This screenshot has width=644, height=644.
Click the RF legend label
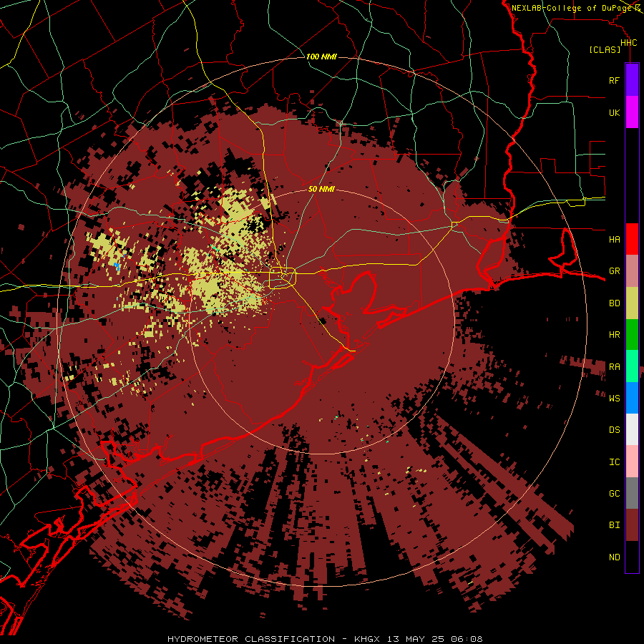tap(614, 80)
